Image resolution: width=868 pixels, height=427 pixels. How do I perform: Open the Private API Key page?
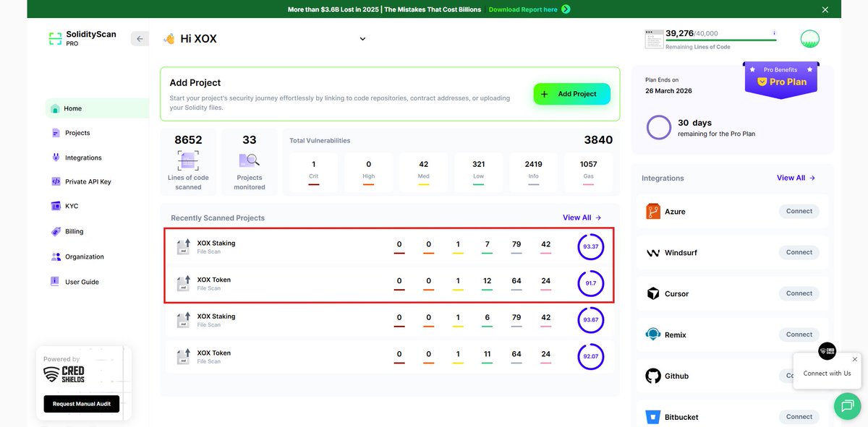(x=81, y=182)
